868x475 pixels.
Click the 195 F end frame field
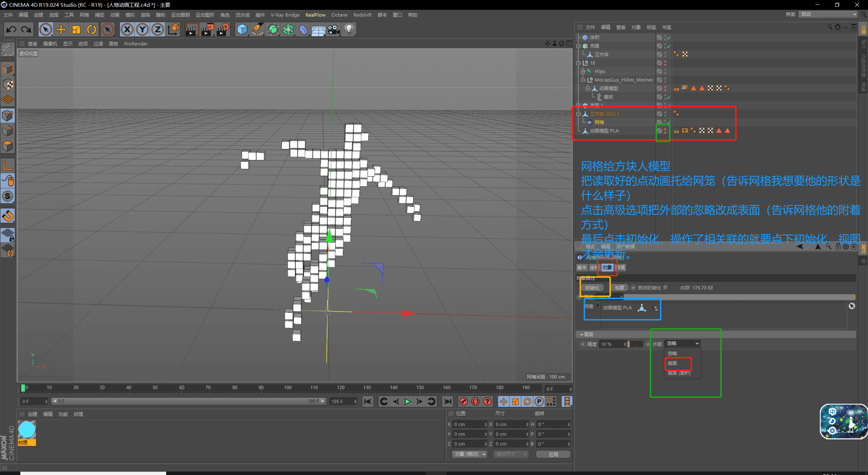click(x=343, y=402)
